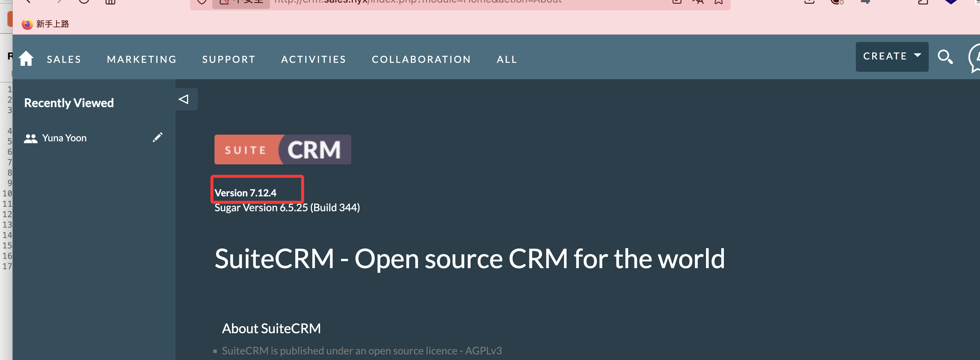Select the Sugar Version 6.5.25 (Build 344) line
The height and width of the screenshot is (360, 980).
[287, 208]
